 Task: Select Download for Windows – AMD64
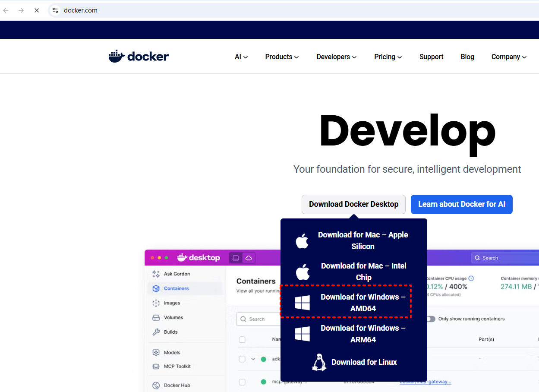pos(362,303)
